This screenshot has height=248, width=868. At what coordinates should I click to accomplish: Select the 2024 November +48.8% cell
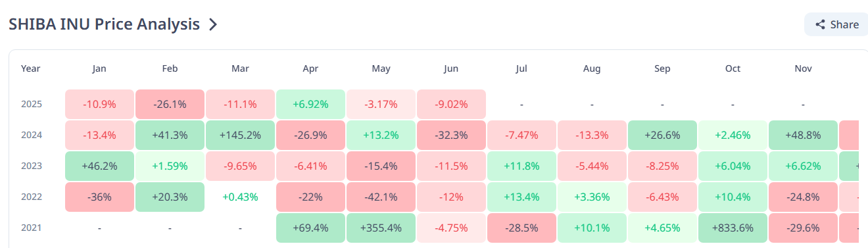[804, 136]
